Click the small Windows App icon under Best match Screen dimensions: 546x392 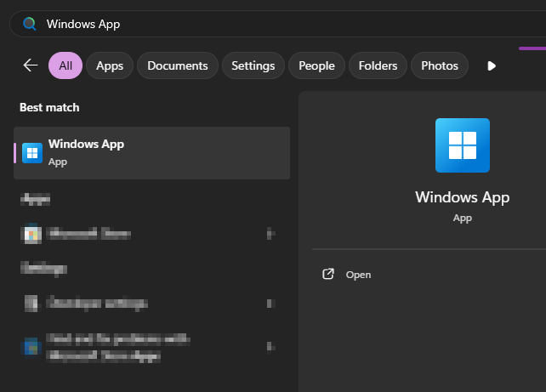[32, 153]
